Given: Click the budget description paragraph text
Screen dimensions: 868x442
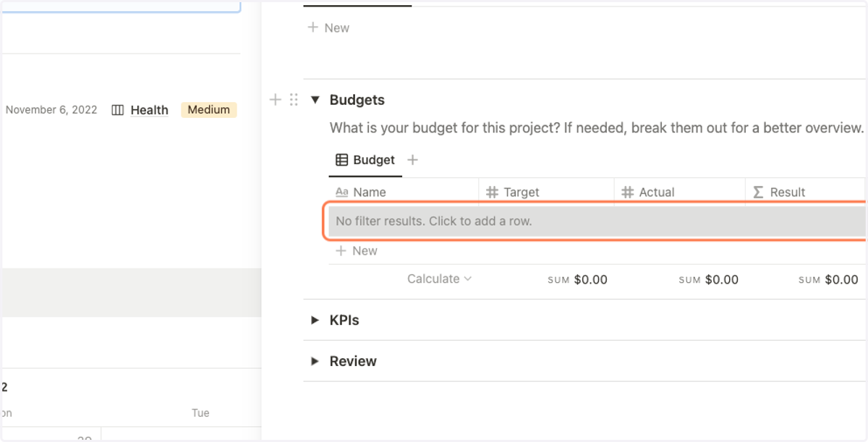Looking at the screenshot, I should (597, 128).
